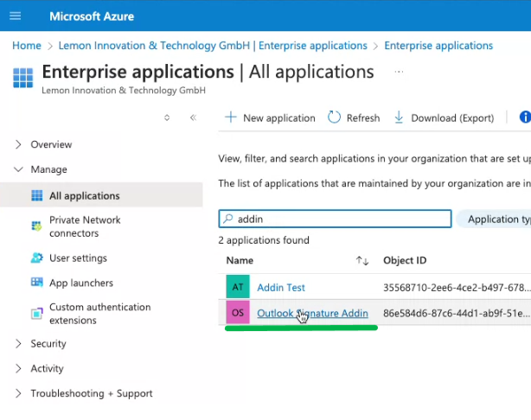531x420 pixels.
Task: Open the Azure portal hamburger menu
Action: click(x=16, y=16)
